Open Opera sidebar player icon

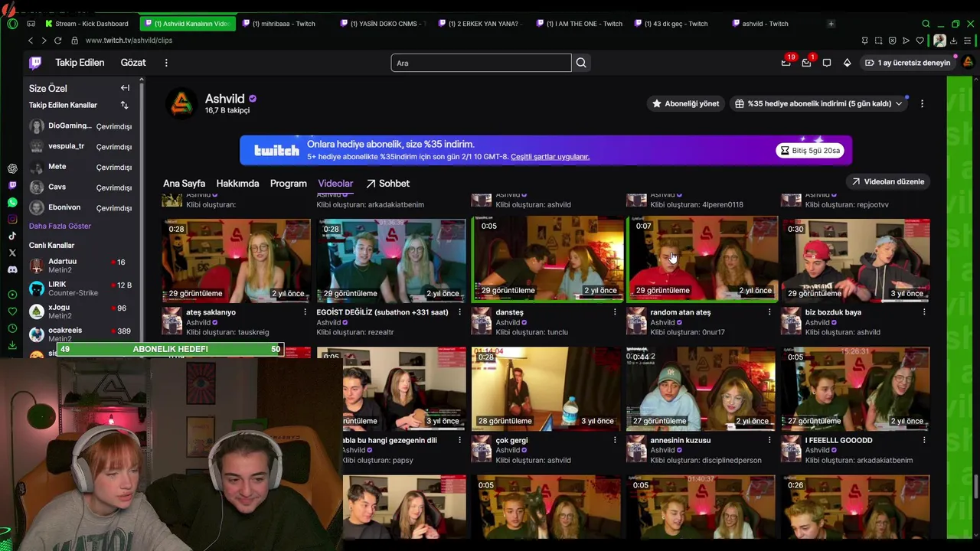click(x=12, y=295)
